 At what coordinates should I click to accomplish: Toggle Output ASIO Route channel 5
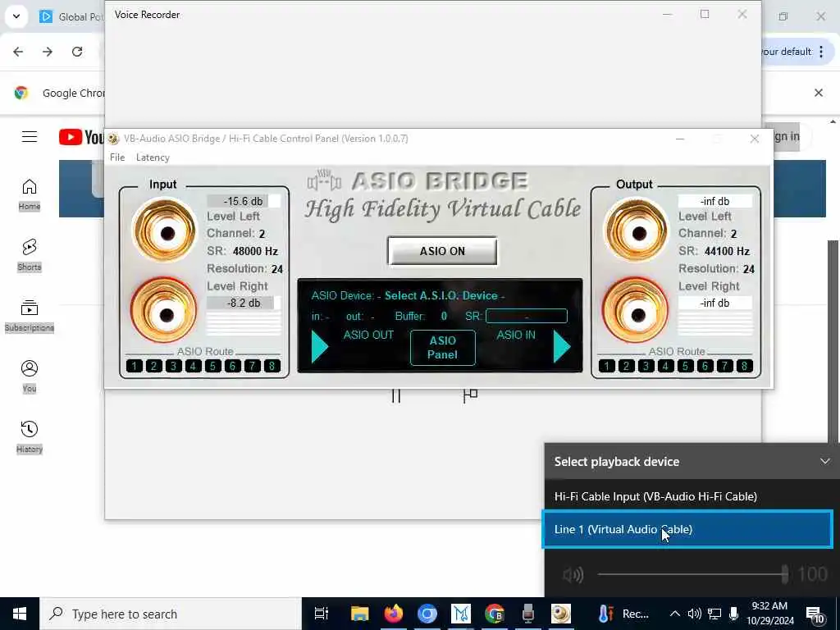pyautogui.click(x=685, y=366)
